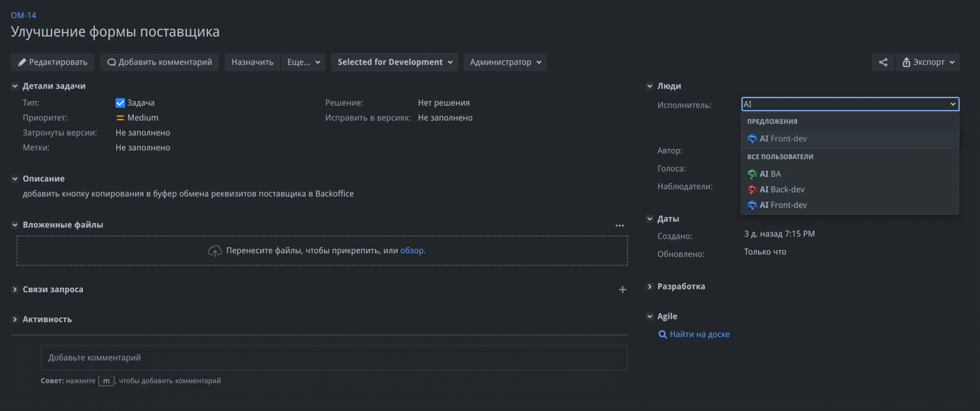Open the Экспорт dropdown
The image size is (980, 411).
tap(928, 62)
